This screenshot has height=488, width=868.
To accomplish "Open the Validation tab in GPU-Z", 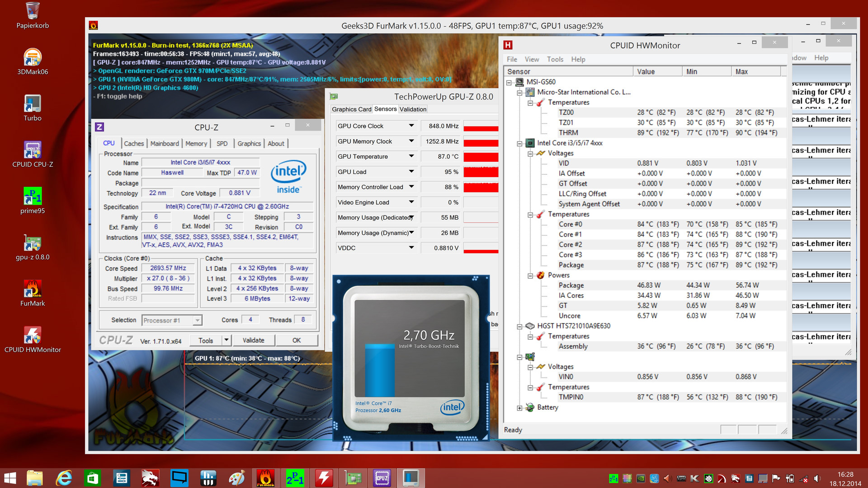I will 413,109.
